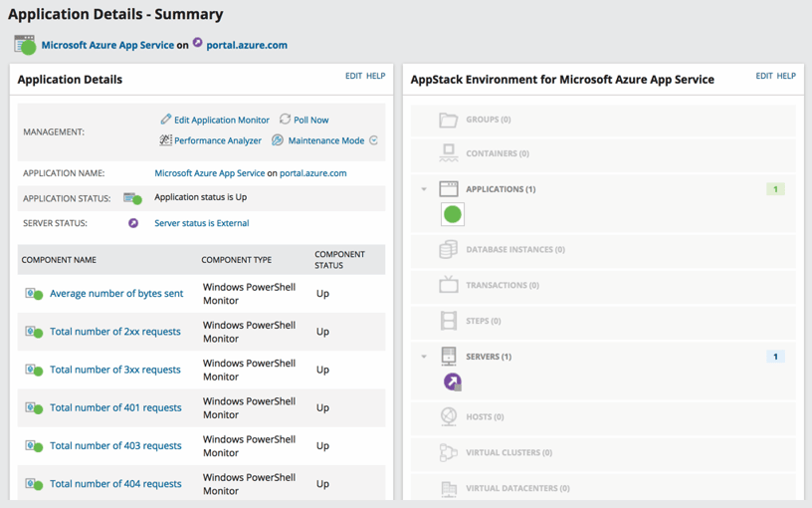This screenshot has width=812, height=508.
Task: Click the status icon for Total number of 404 requests
Action: pyautogui.click(x=34, y=484)
